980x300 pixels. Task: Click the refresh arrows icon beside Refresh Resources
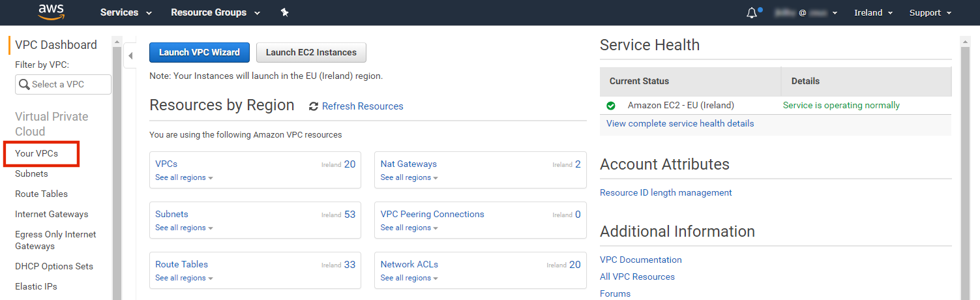click(x=314, y=106)
